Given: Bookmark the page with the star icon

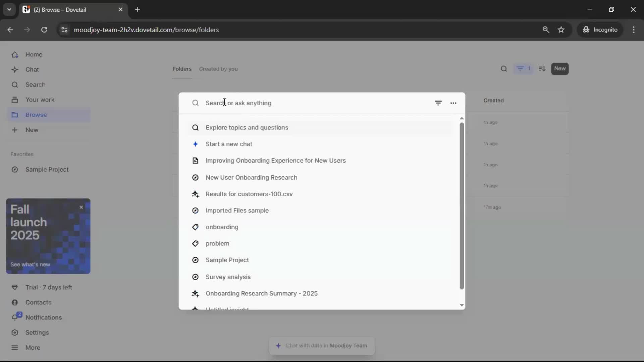Looking at the screenshot, I should pyautogui.click(x=561, y=29).
